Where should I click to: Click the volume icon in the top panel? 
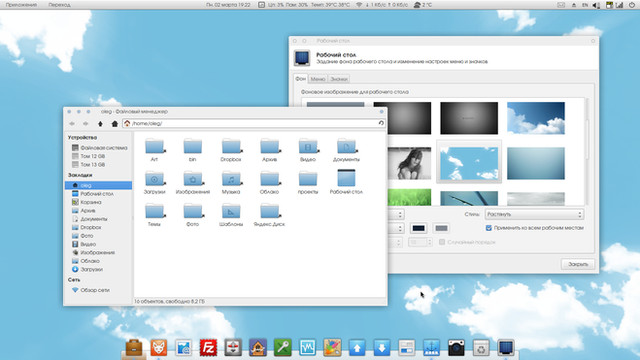tap(596, 5)
